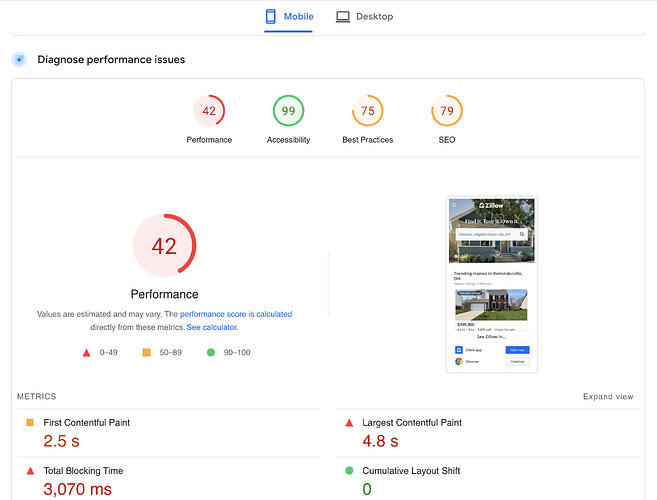Viewport: 657px width, 500px height.
Task: Switch to the Desktop tab
Action: pos(364,17)
